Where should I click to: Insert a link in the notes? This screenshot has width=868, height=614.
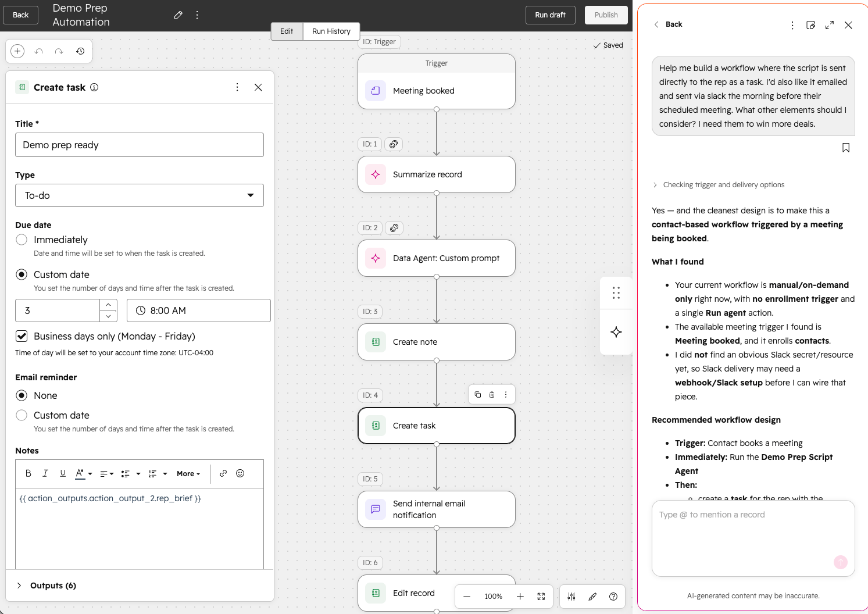click(223, 473)
